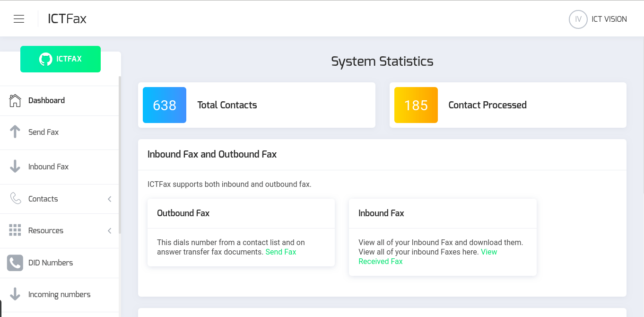Screen dimensions: 644x317
Task: Click the green ICTFAX button
Action: (61, 59)
